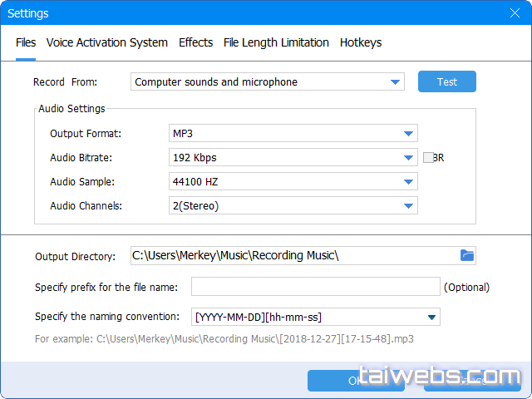Select the Hotkeys tab
This screenshot has height=399, width=532.
point(361,42)
